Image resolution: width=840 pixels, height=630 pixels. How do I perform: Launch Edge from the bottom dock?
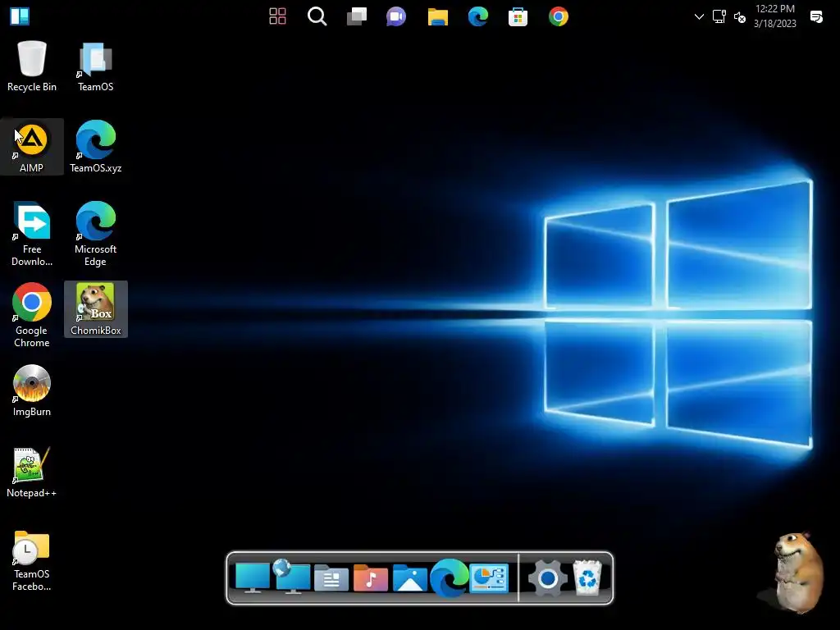(449, 577)
